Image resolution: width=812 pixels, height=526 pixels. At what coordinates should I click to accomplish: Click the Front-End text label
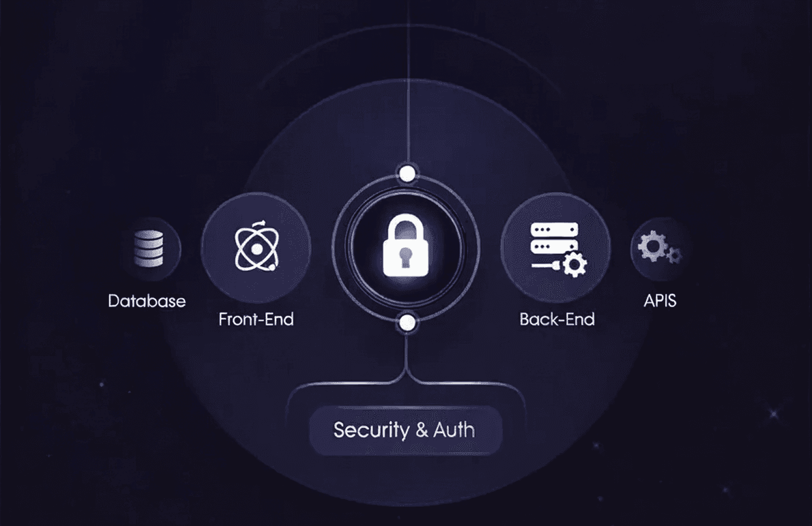coord(256,319)
